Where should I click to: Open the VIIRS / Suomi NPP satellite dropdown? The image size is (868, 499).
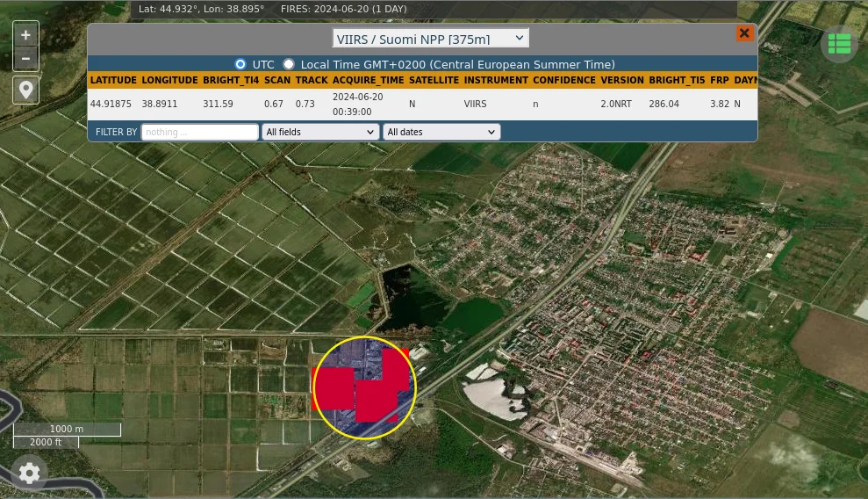pyautogui.click(x=430, y=39)
